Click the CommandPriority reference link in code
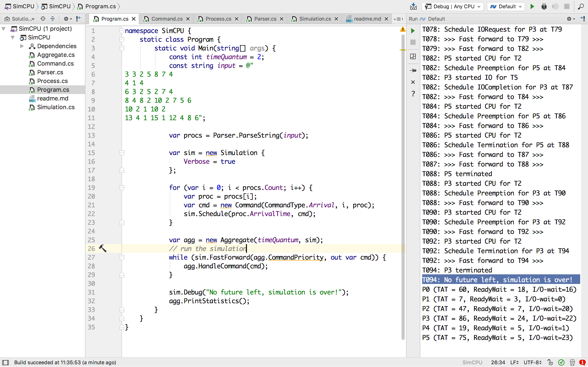The image size is (588, 367). tap(296, 257)
